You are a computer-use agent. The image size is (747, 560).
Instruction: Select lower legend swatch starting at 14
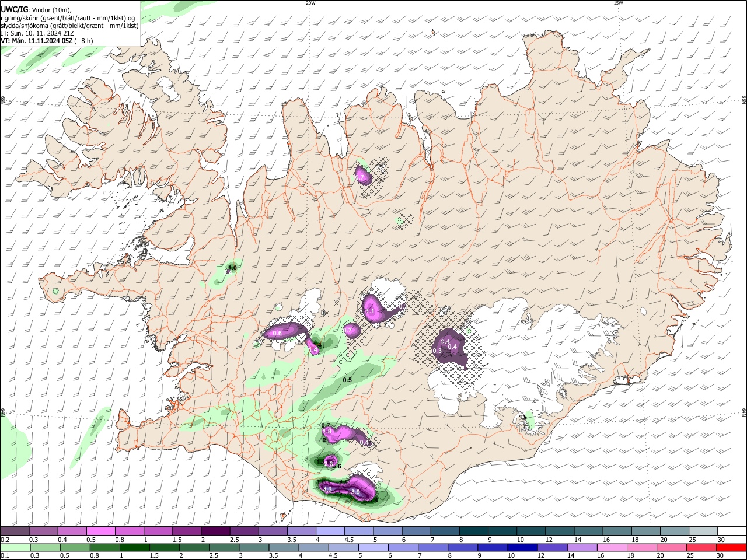tap(582, 547)
